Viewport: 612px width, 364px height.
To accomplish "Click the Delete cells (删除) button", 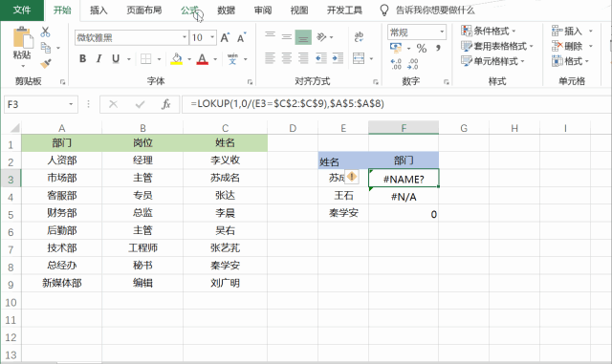I will (567, 46).
